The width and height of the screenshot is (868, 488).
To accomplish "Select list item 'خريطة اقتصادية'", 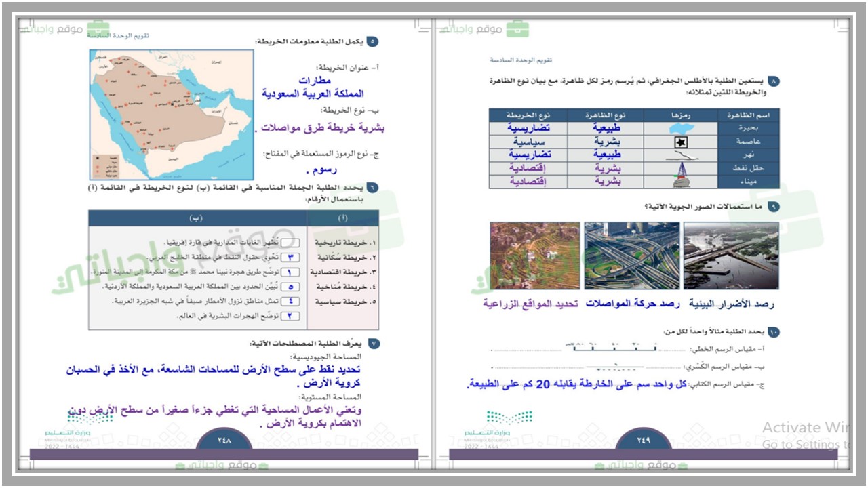I will click(343, 272).
